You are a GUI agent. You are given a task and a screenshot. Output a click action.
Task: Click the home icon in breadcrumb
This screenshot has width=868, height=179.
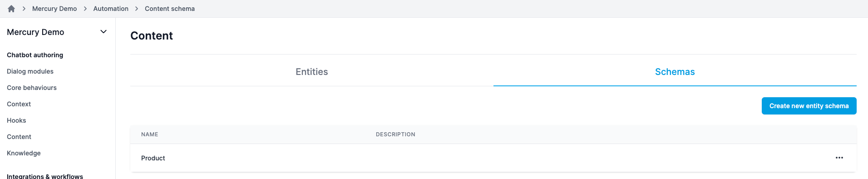point(11,9)
